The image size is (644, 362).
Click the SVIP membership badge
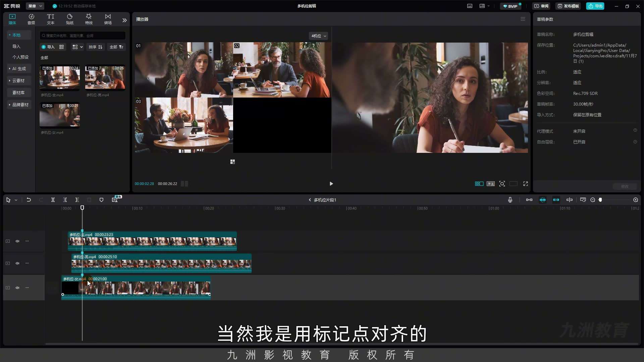[x=511, y=6]
